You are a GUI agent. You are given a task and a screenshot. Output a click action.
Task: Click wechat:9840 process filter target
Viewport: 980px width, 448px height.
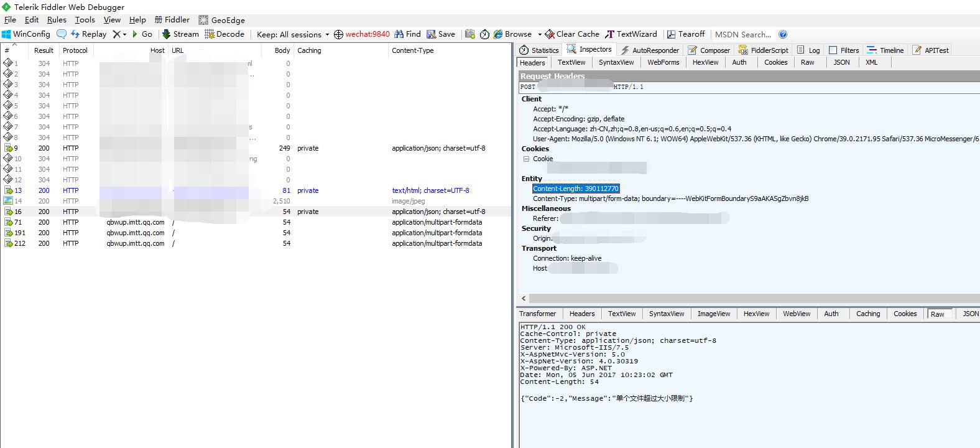(362, 34)
